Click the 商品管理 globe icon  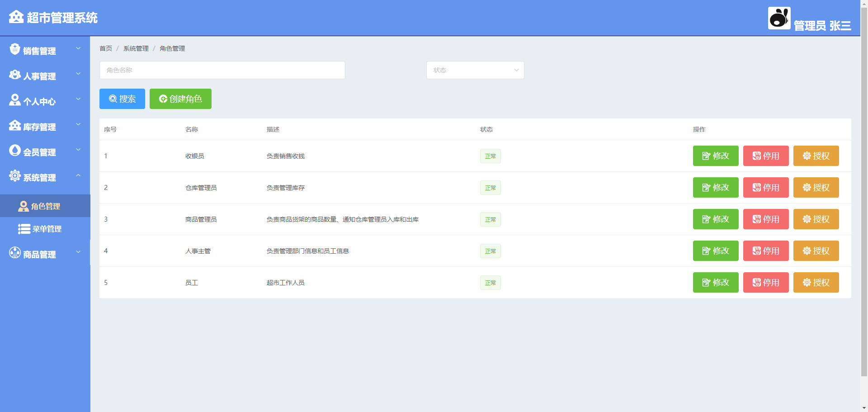point(15,252)
